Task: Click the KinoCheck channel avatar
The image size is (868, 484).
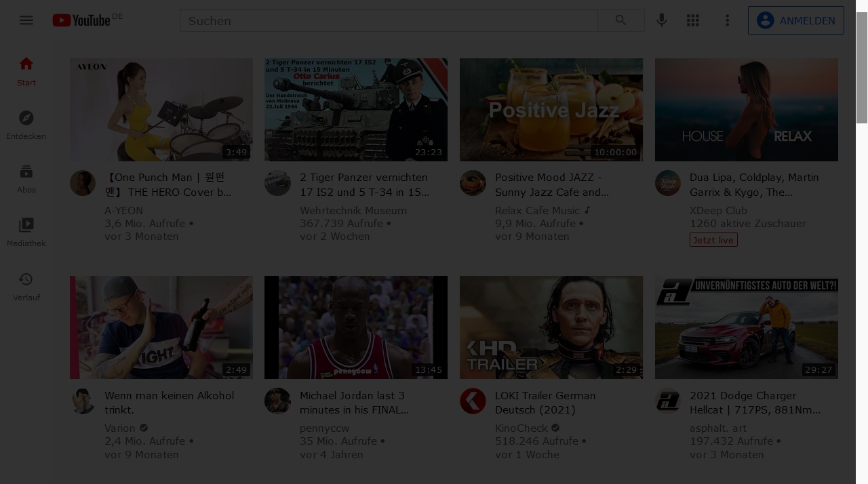Action: [x=473, y=401]
